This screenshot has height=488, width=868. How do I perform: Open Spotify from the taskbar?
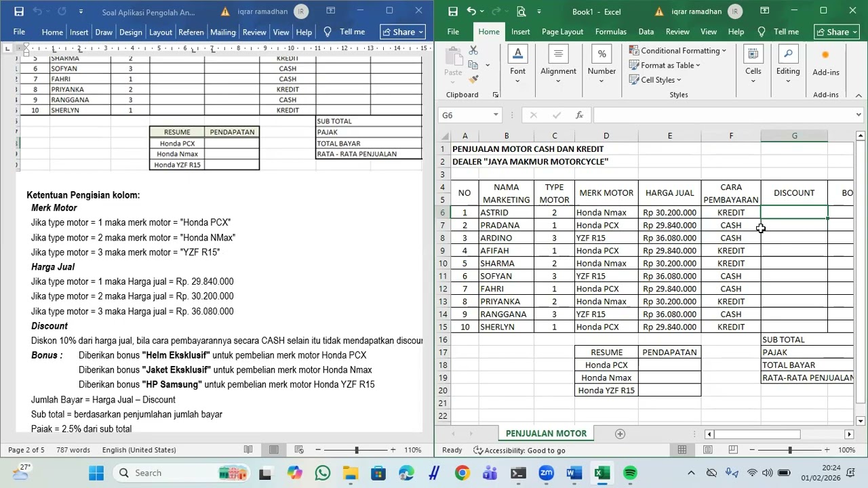tap(630, 473)
